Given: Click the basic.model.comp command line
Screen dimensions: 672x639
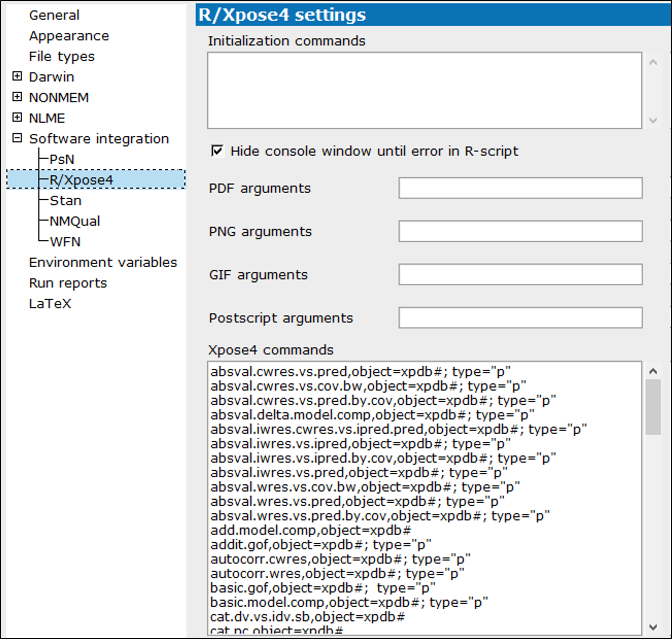Looking at the screenshot, I should (349, 602).
